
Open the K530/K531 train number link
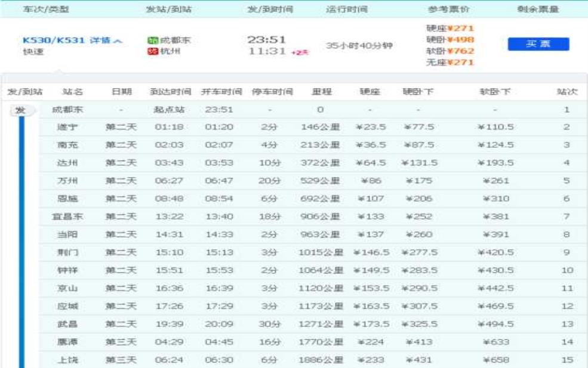tap(54, 41)
